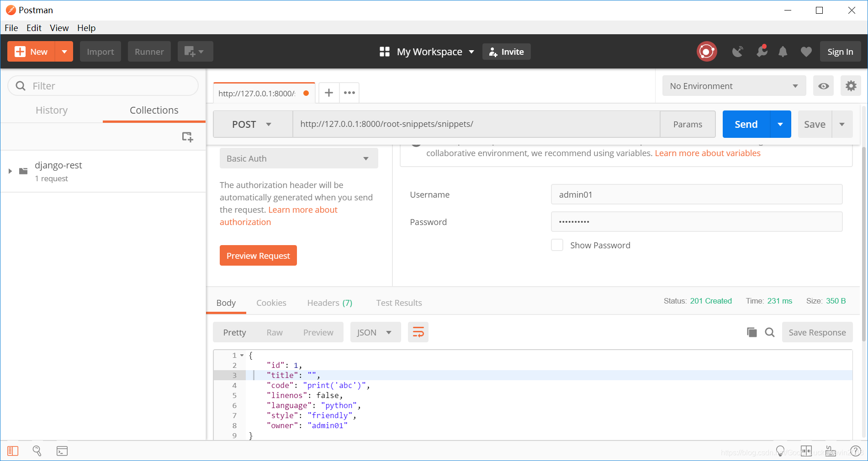Expand the django-rest collection
The height and width of the screenshot is (461, 868).
(10, 171)
